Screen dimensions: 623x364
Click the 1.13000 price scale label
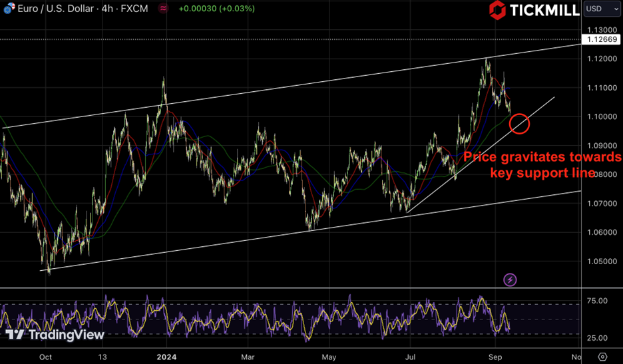(x=602, y=30)
